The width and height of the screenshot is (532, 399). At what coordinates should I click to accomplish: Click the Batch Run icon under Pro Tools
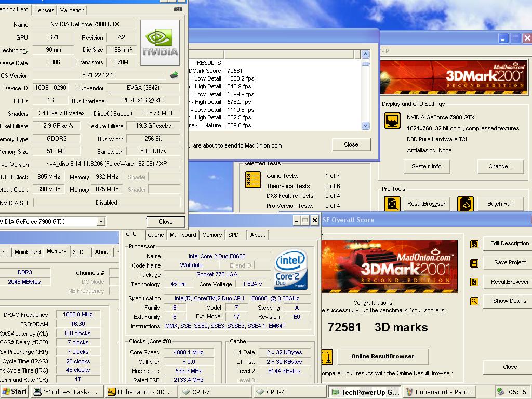click(465, 204)
